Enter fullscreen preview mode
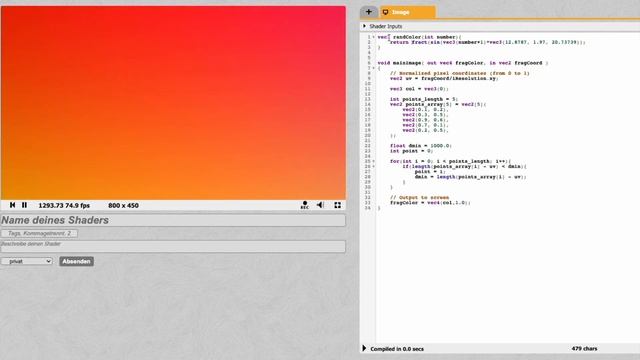This screenshot has width=640, height=360. pos(338,205)
